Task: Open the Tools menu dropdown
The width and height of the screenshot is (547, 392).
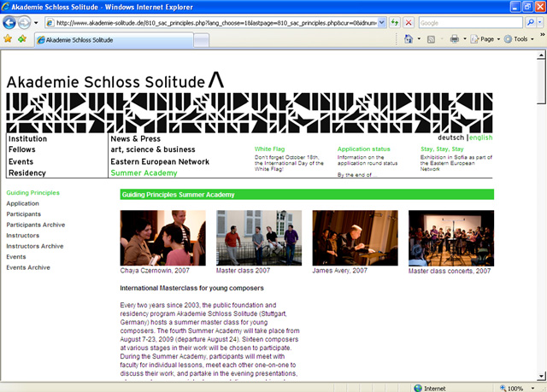Action: tap(520, 39)
